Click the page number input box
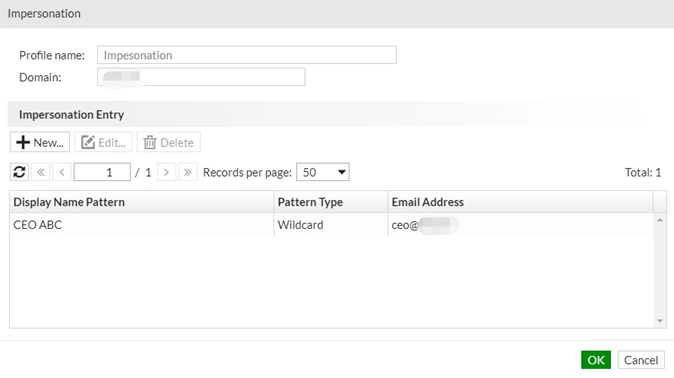The height and width of the screenshot is (378, 674). (x=102, y=172)
